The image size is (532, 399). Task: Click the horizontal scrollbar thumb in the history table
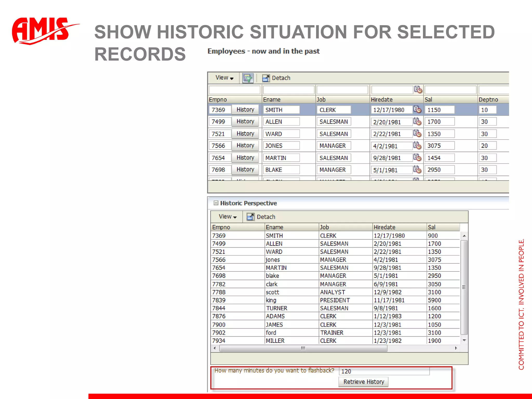[303, 348]
